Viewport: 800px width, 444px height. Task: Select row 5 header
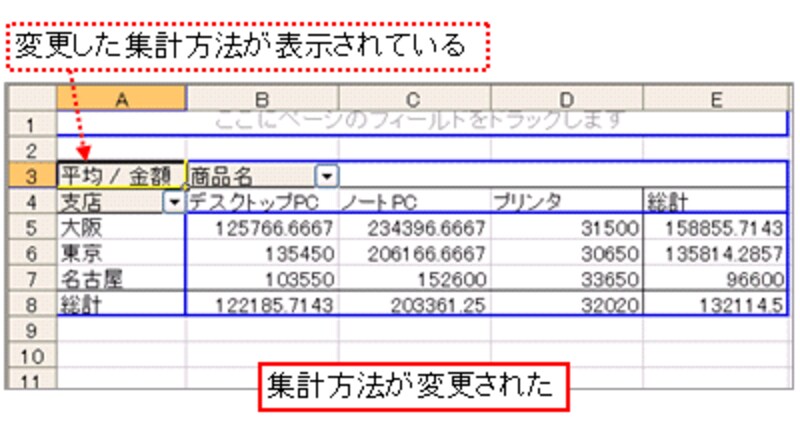pos(32,228)
